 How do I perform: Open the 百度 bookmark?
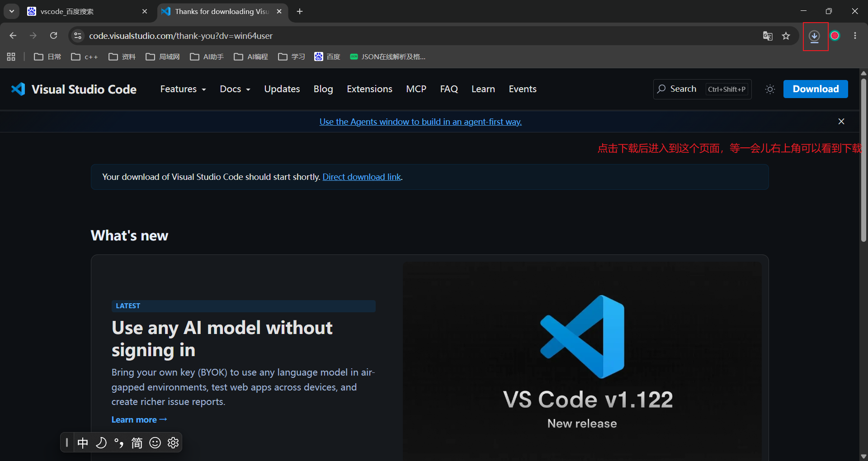pyautogui.click(x=327, y=56)
